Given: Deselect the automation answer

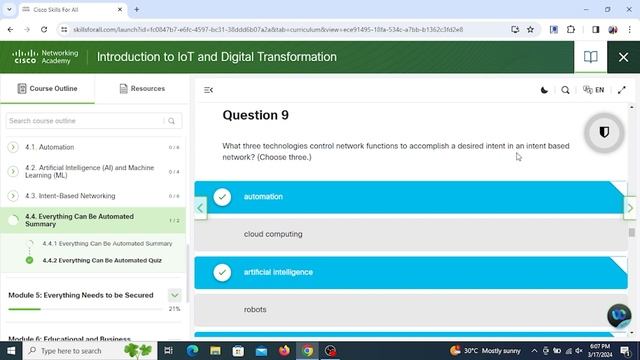Looking at the screenshot, I should (411, 197).
